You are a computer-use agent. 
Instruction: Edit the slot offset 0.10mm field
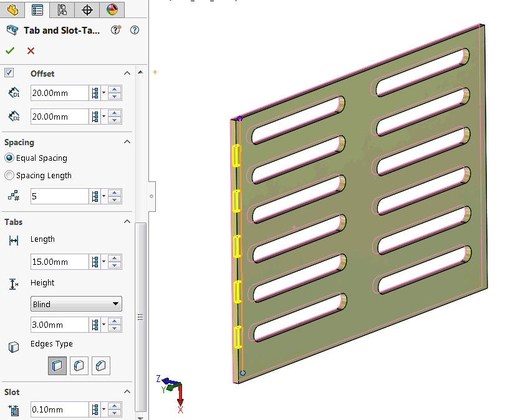pyautogui.click(x=59, y=409)
